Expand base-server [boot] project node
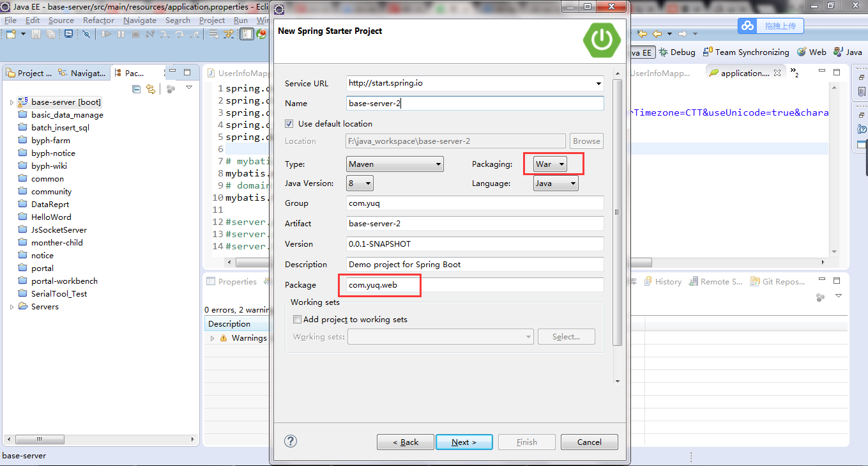 point(11,102)
